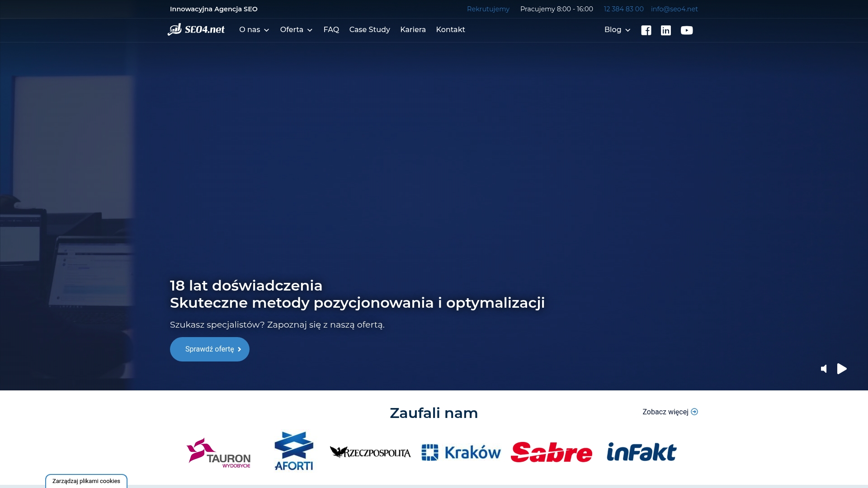Image resolution: width=868 pixels, height=488 pixels.
Task: Click the SEO4.net logo
Action: [196, 29]
